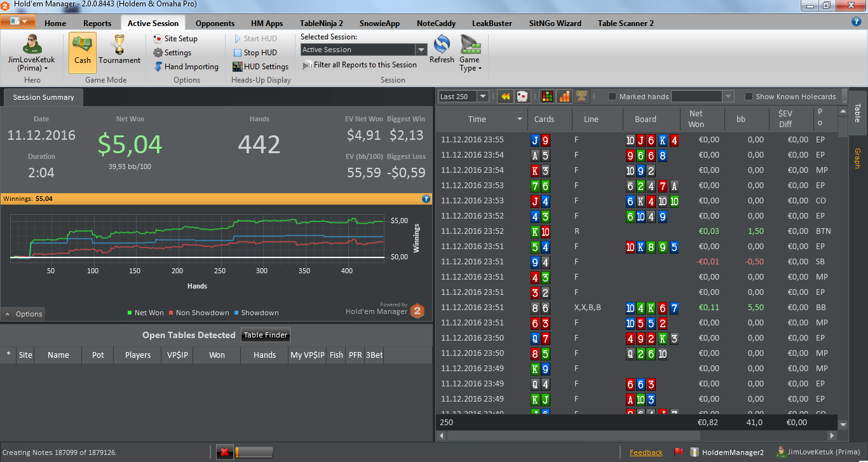This screenshot has width=868, height=462.
Task: Click Filter all Reports to this Session
Action: pos(360,65)
